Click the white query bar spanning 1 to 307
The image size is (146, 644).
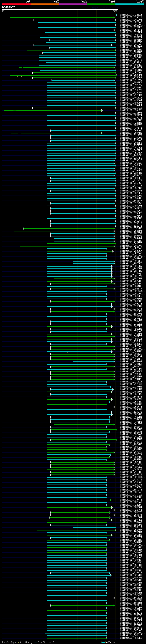60,10
